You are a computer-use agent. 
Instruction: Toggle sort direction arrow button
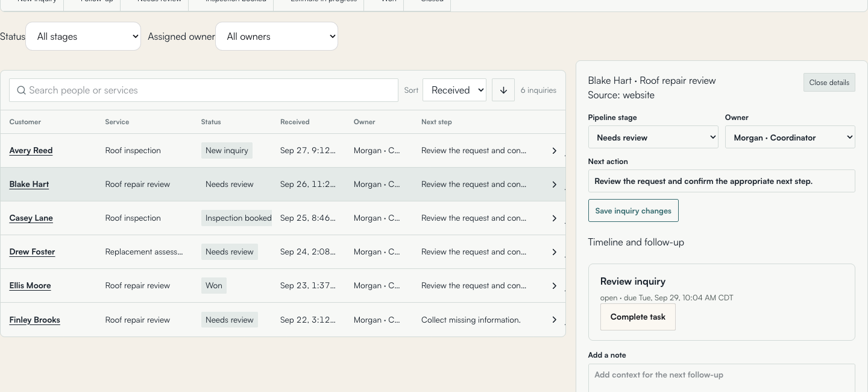tap(503, 90)
